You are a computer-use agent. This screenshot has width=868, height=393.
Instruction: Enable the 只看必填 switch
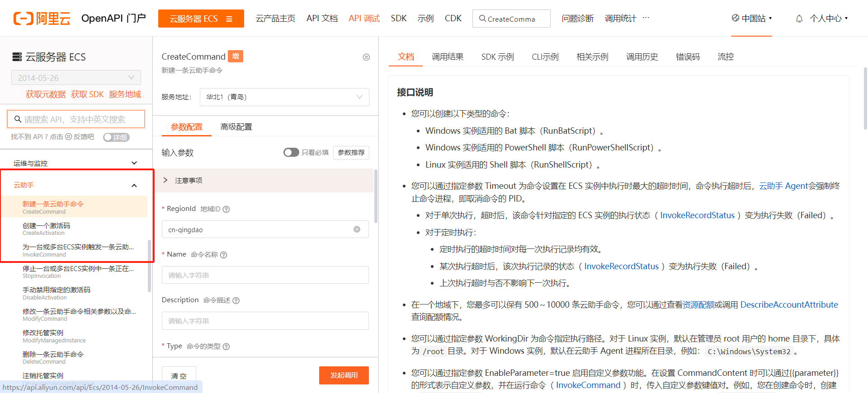pos(291,152)
